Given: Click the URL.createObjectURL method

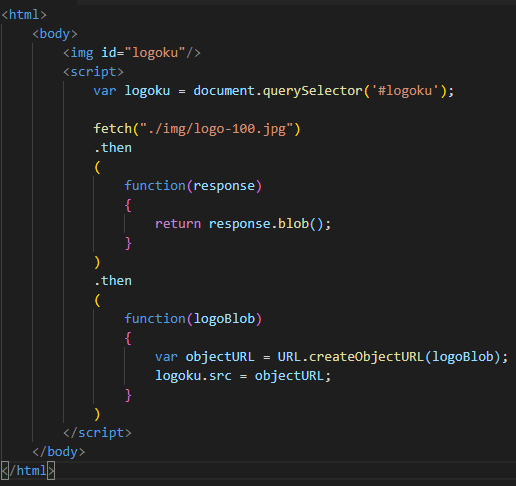Looking at the screenshot, I should point(351,357).
